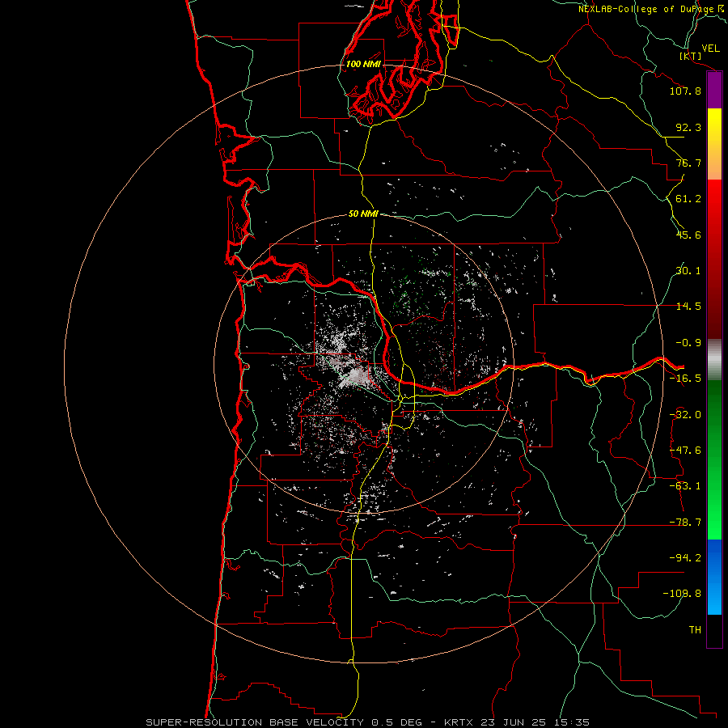Click the -109.8 velocity scale value
Screen dimensions: 728x728
683,594
